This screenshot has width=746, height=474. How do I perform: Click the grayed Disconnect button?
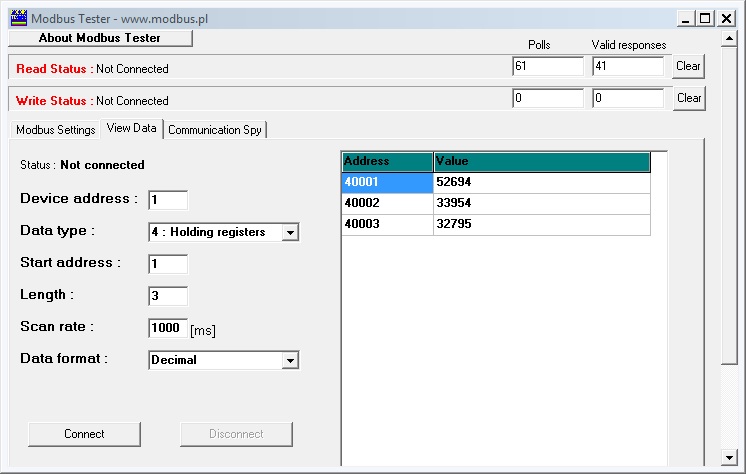pos(236,434)
